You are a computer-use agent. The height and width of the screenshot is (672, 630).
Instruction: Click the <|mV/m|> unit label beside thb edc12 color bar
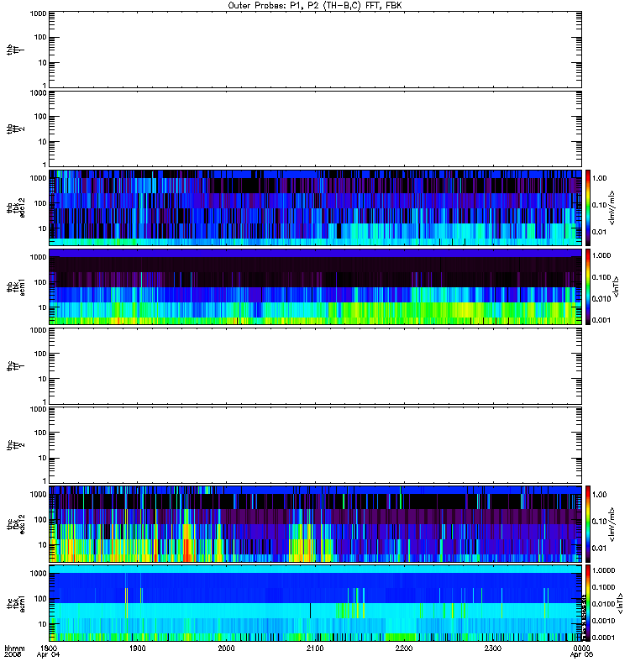pos(612,207)
